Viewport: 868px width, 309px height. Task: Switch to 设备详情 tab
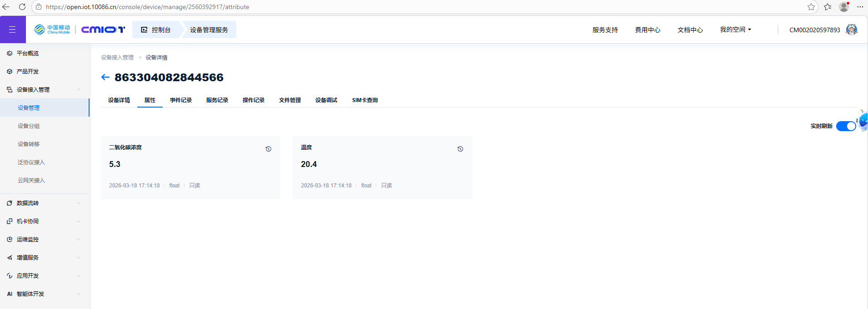pos(119,100)
